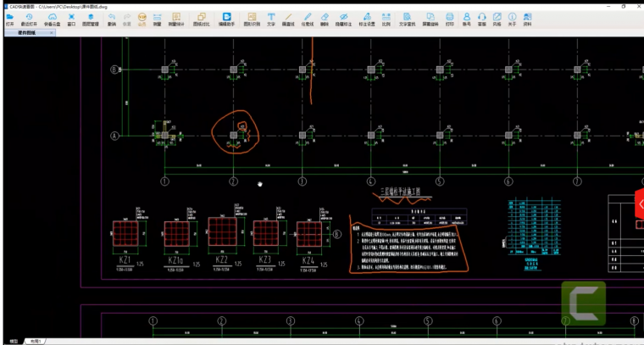Open the 最近打开 recent files list
This screenshot has height=345, width=644.
[29, 19]
